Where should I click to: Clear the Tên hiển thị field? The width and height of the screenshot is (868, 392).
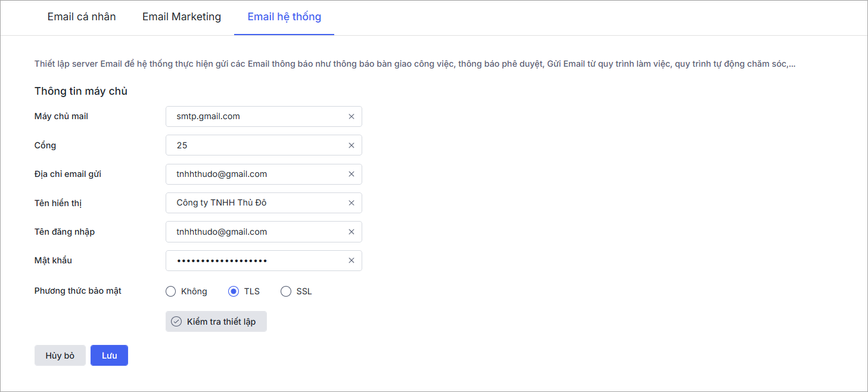351,203
